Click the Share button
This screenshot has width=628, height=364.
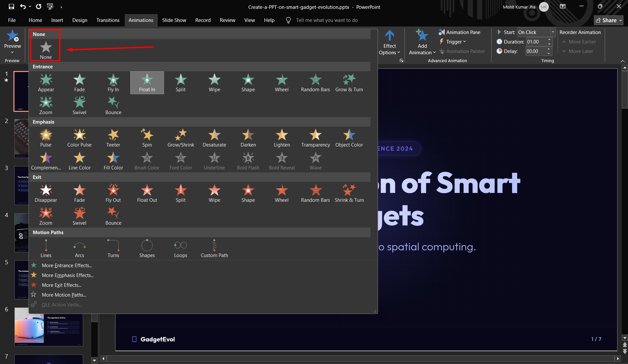609,20
